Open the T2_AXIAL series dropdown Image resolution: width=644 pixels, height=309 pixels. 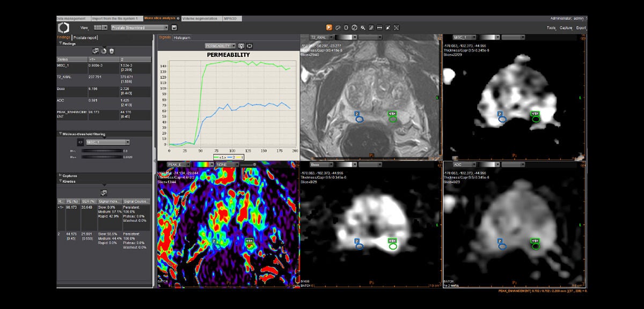(323, 37)
